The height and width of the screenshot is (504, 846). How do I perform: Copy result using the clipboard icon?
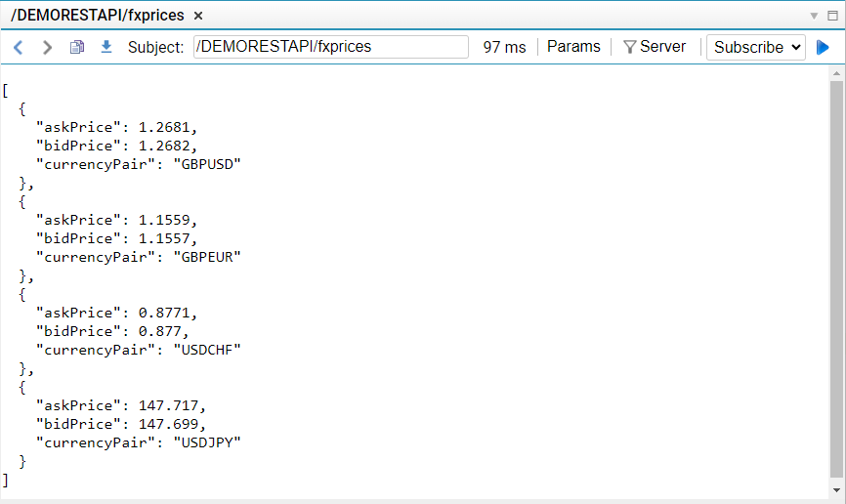tap(77, 47)
